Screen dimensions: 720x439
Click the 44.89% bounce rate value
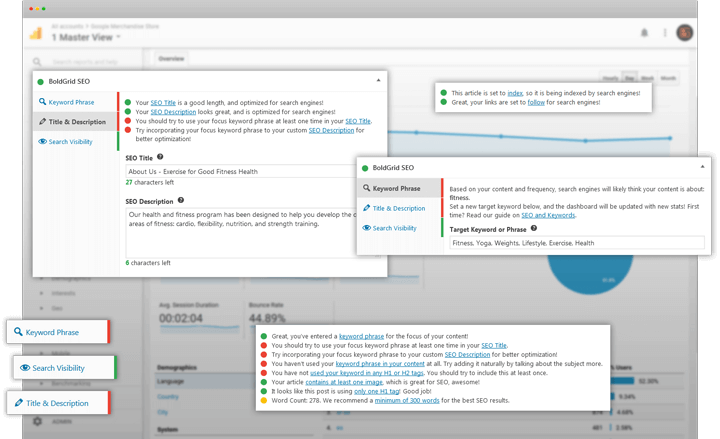pos(267,318)
